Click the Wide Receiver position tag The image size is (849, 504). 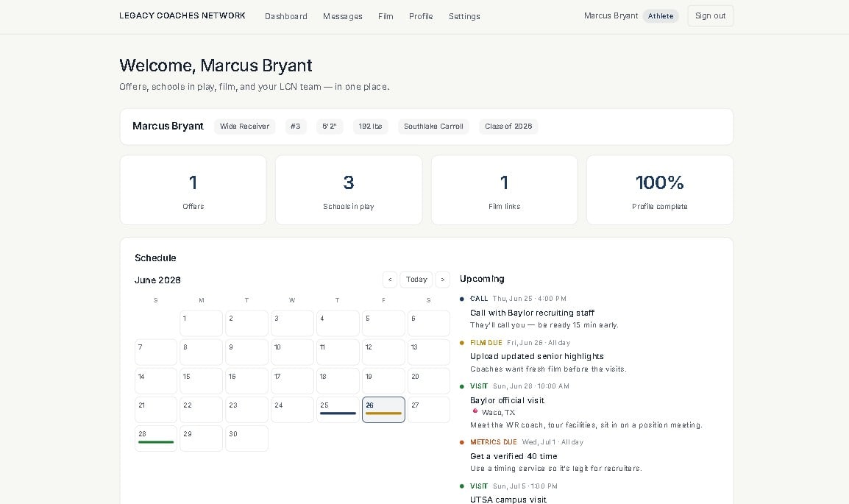(x=245, y=127)
